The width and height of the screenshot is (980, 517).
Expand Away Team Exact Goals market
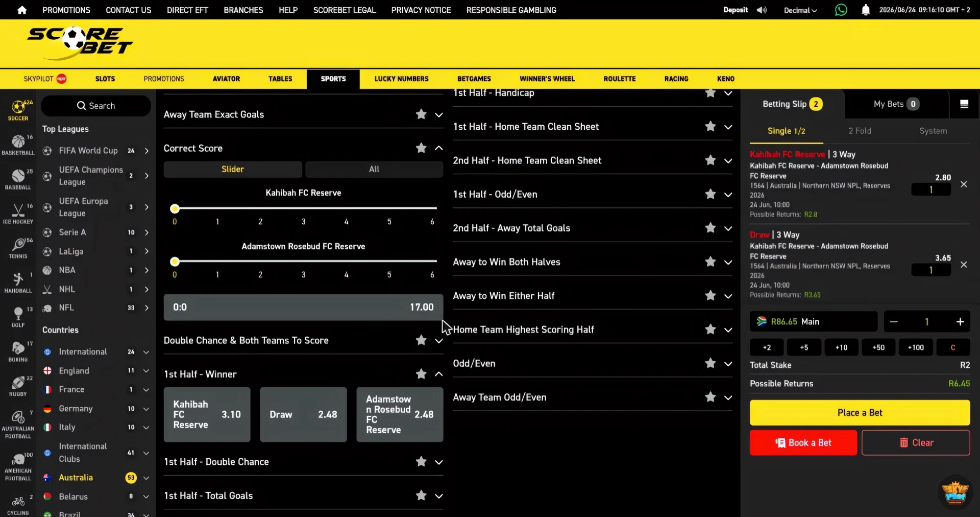[439, 115]
